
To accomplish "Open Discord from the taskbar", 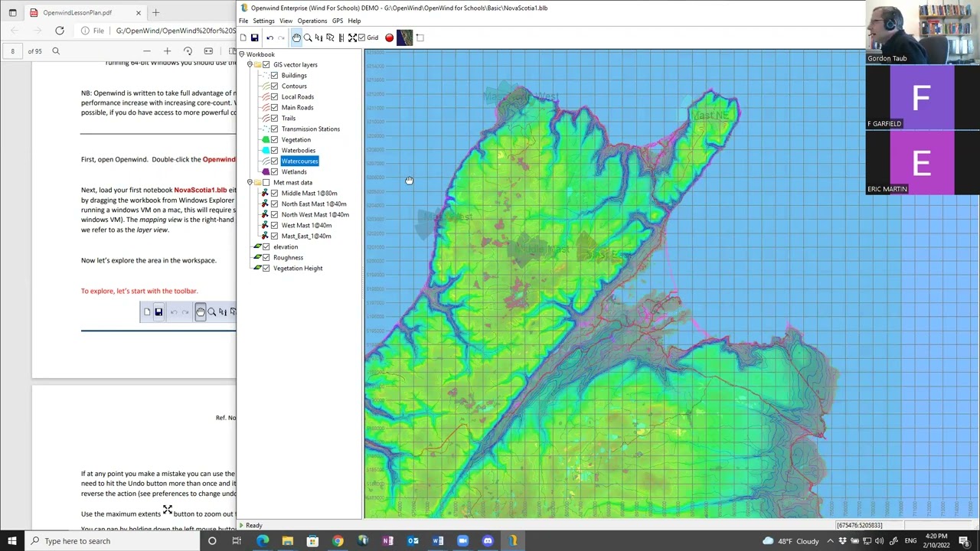I will pos(488,541).
